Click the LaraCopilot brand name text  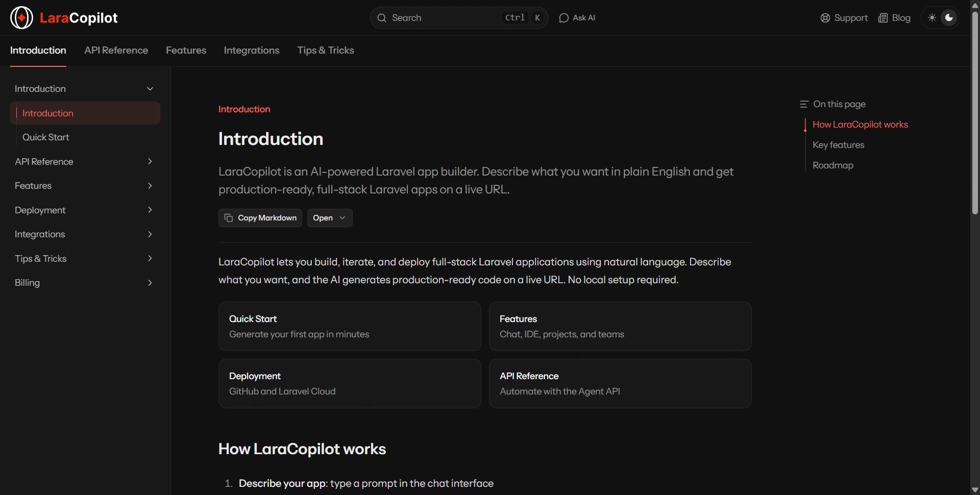pyautogui.click(x=79, y=18)
